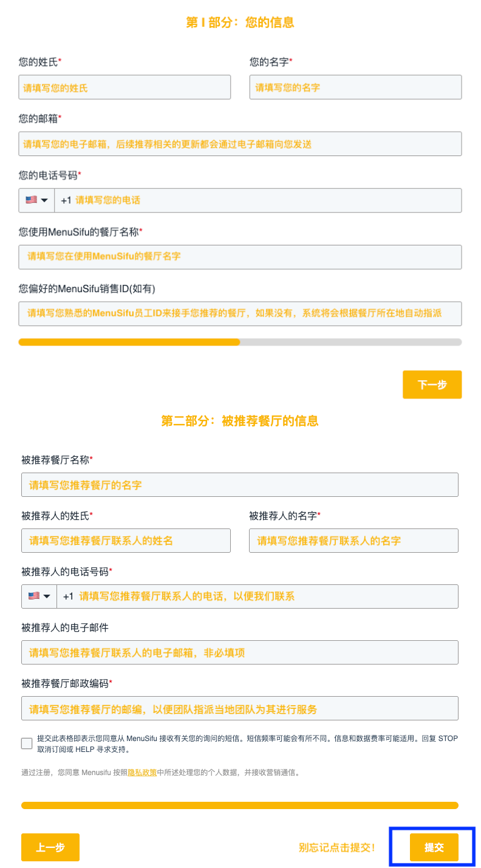Click the 上一步 button
The height and width of the screenshot is (868, 481).
pos(50,847)
